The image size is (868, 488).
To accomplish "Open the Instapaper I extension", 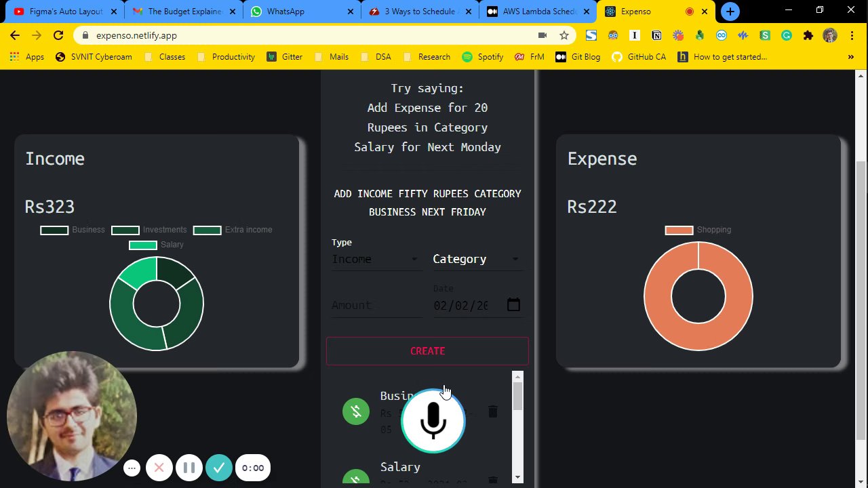I will [x=635, y=35].
